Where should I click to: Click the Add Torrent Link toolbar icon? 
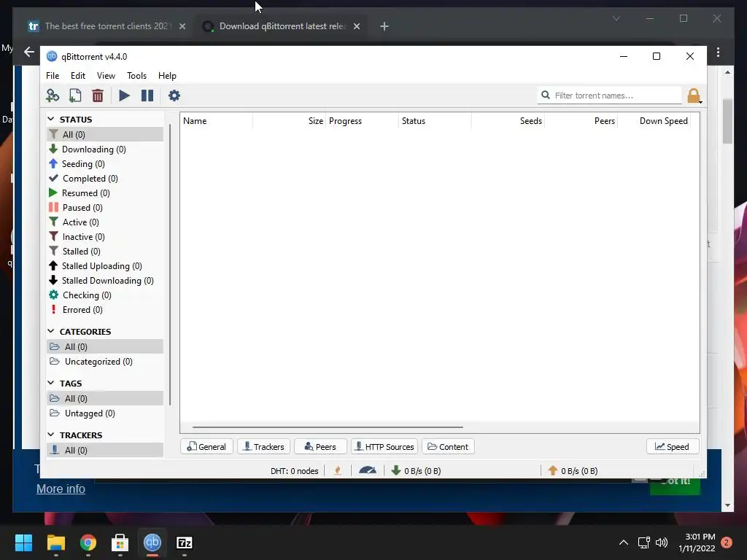point(53,96)
